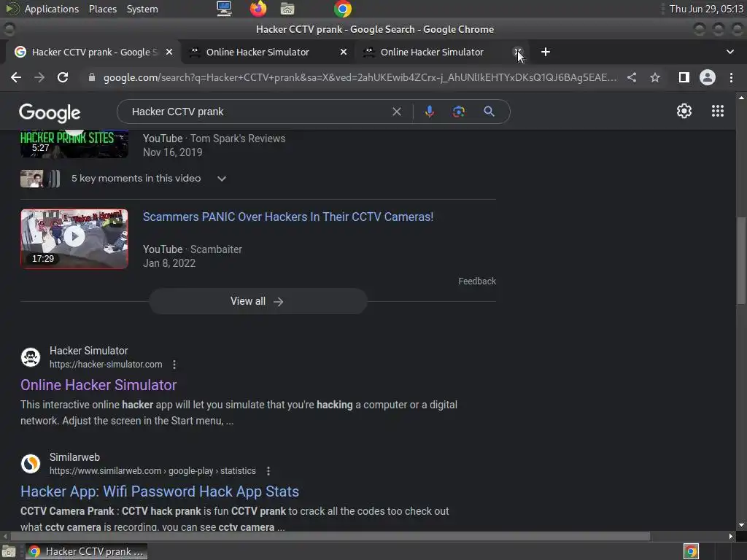Open Hacker Prank Sites video thumbnail

(74, 144)
